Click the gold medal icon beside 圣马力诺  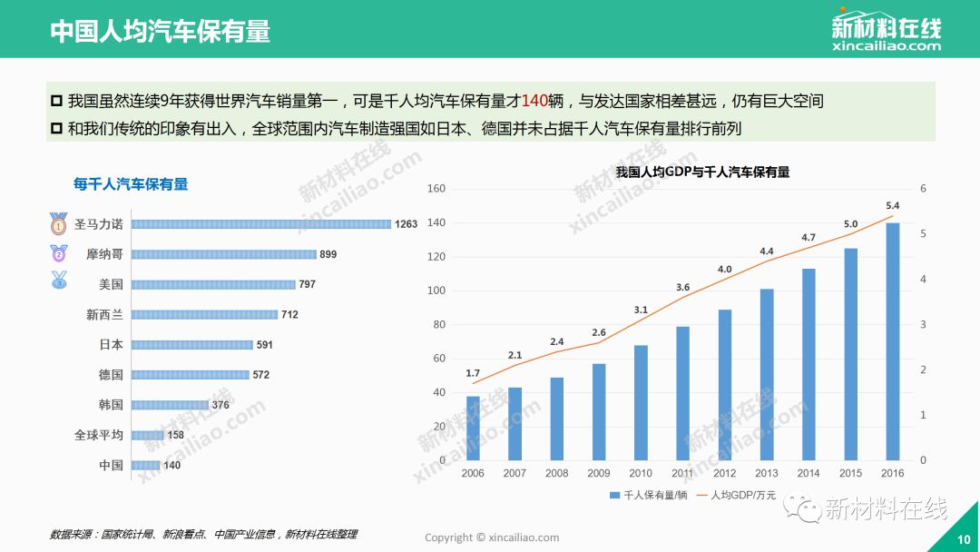coord(59,223)
